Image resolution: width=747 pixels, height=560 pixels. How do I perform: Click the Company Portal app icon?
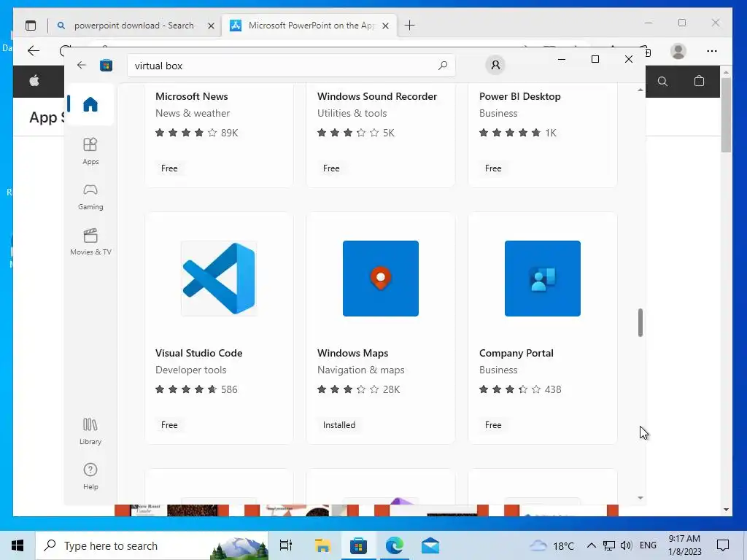(543, 279)
